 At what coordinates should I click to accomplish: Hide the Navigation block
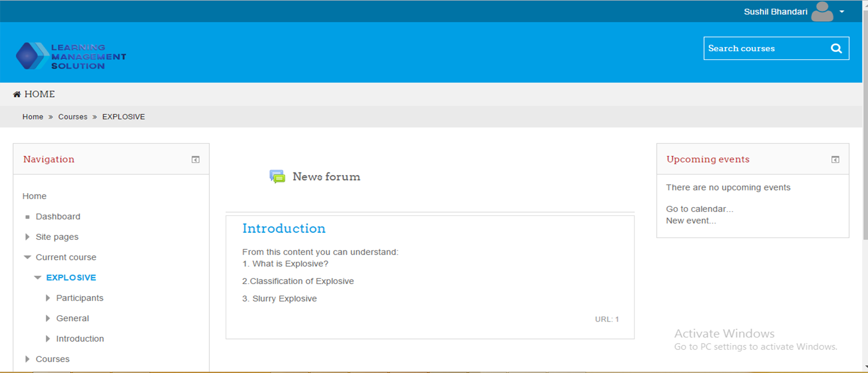click(195, 159)
